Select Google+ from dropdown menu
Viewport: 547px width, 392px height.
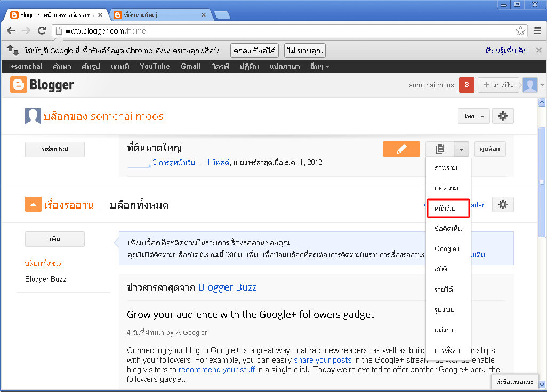[x=448, y=249]
